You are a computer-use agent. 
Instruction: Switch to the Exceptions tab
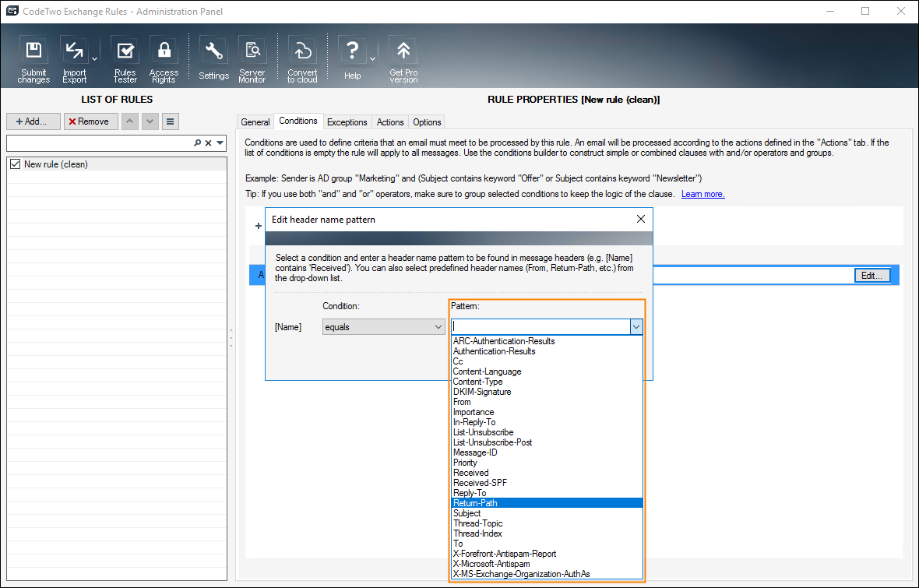coord(347,122)
